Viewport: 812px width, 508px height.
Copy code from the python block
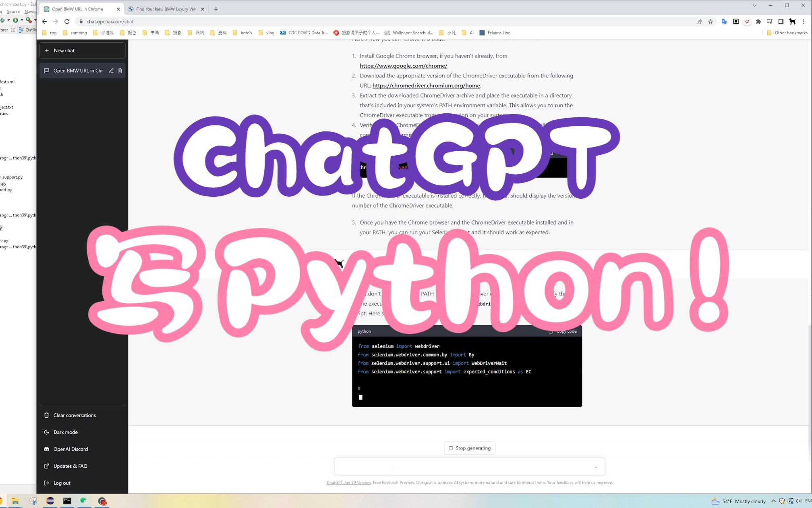(563, 331)
